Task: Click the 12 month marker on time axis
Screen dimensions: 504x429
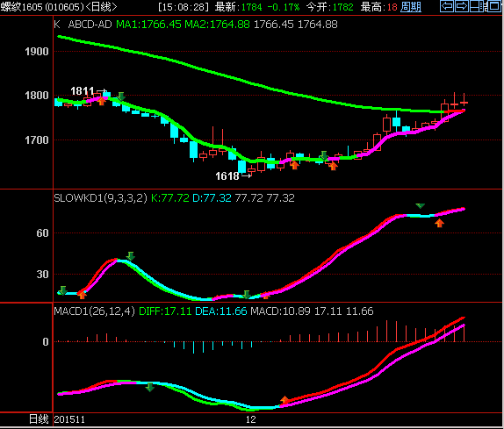Action: [251, 419]
